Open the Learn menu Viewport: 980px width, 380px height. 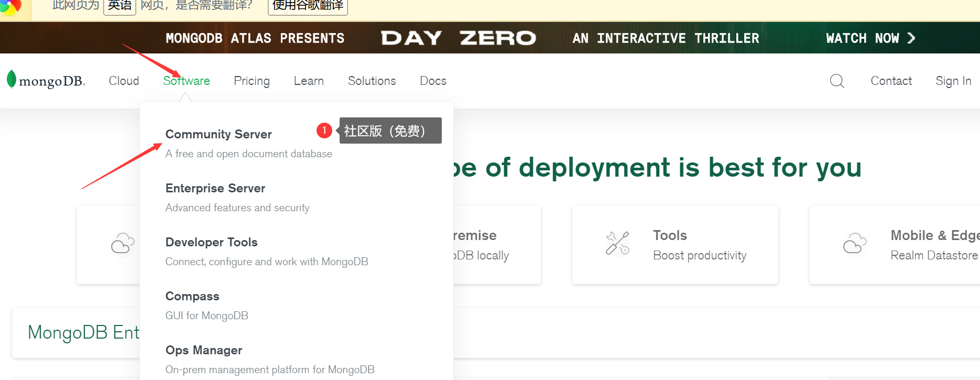[309, 81]
